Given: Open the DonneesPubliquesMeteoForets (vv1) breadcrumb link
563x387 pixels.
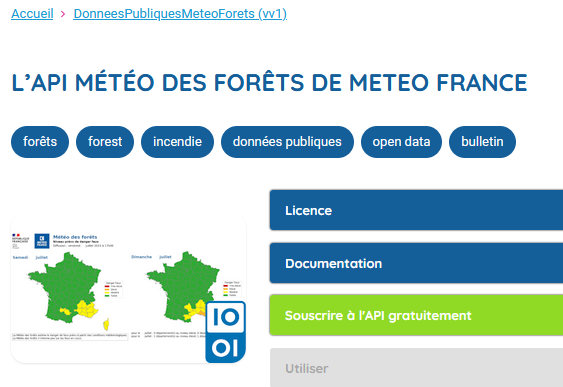Looking at the screenshot, I should coord(180,14).
